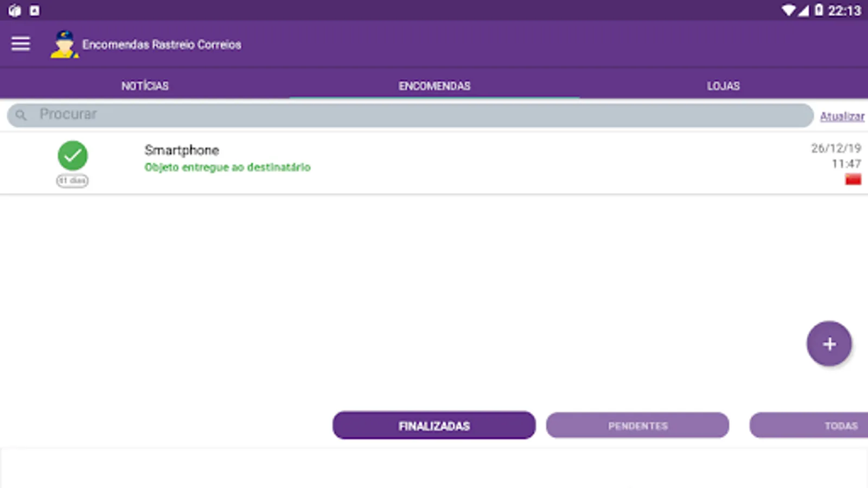Image resolution: width=868 pixels, height=488 pixels.
Task: Tap the 22:13 clock in status bar
Action: coord(844,10)
